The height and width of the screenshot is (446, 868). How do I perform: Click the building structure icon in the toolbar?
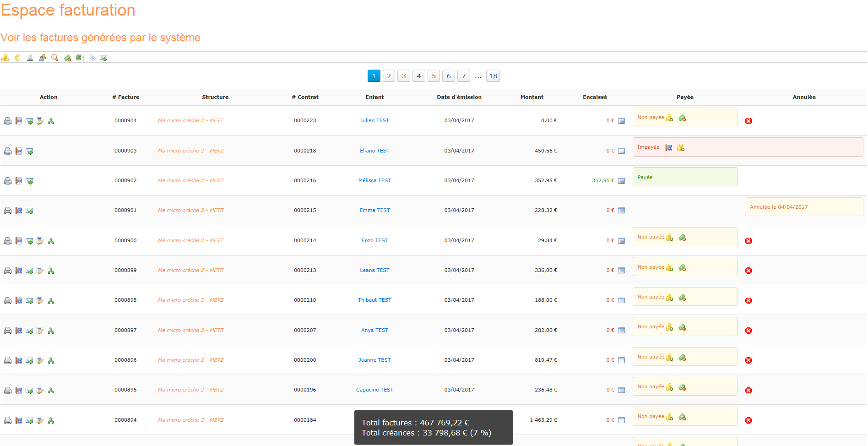[x=30, y=58]
